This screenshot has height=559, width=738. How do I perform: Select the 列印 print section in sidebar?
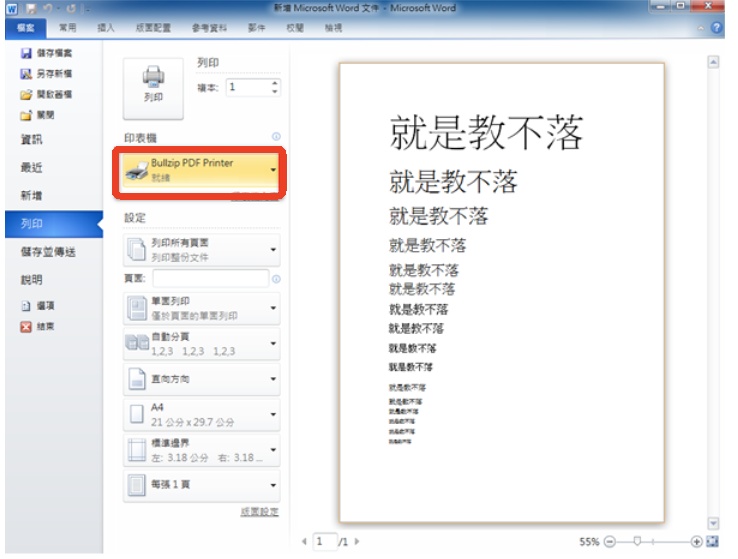click(x=54, y=224)
